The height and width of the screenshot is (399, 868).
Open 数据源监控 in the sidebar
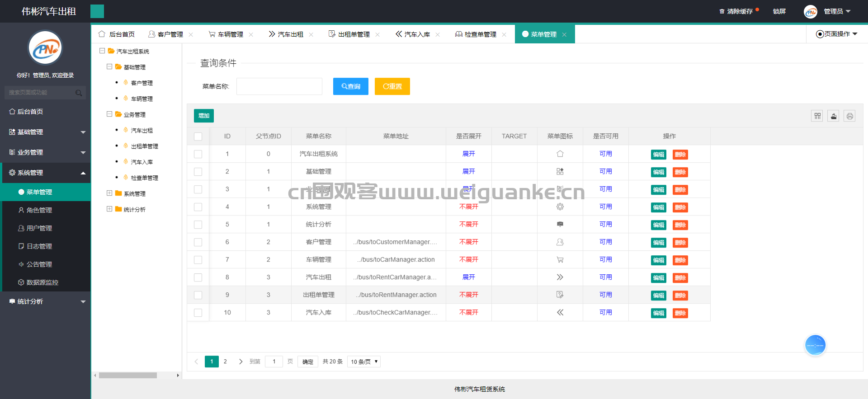(46, 282)
